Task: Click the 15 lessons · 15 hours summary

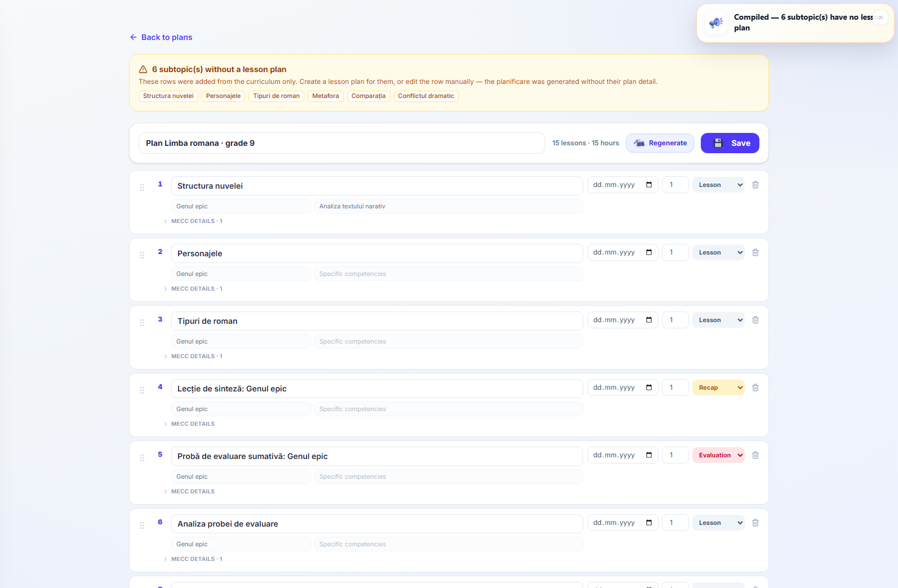Action: click(x=585, y=143)
